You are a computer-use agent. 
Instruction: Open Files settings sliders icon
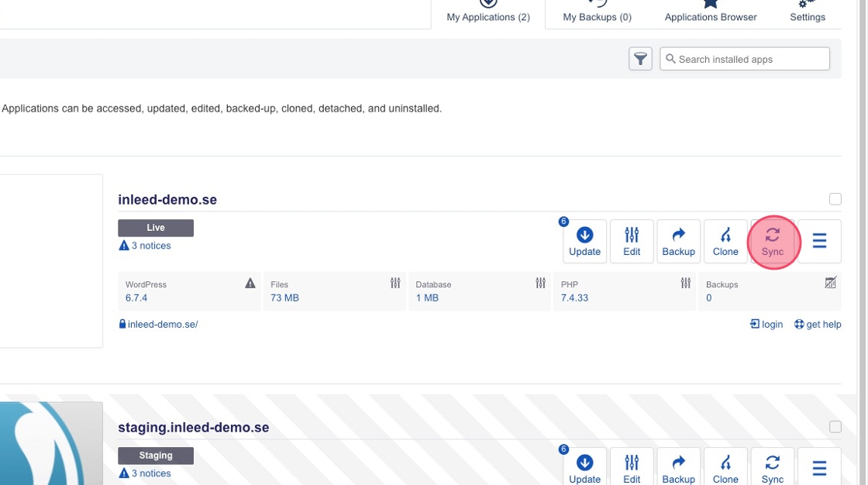[x=396, y=284]
